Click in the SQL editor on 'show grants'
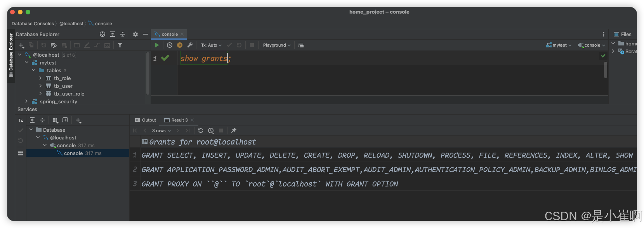This screenshot has width=644, height=228. click(x=204, y=59)
